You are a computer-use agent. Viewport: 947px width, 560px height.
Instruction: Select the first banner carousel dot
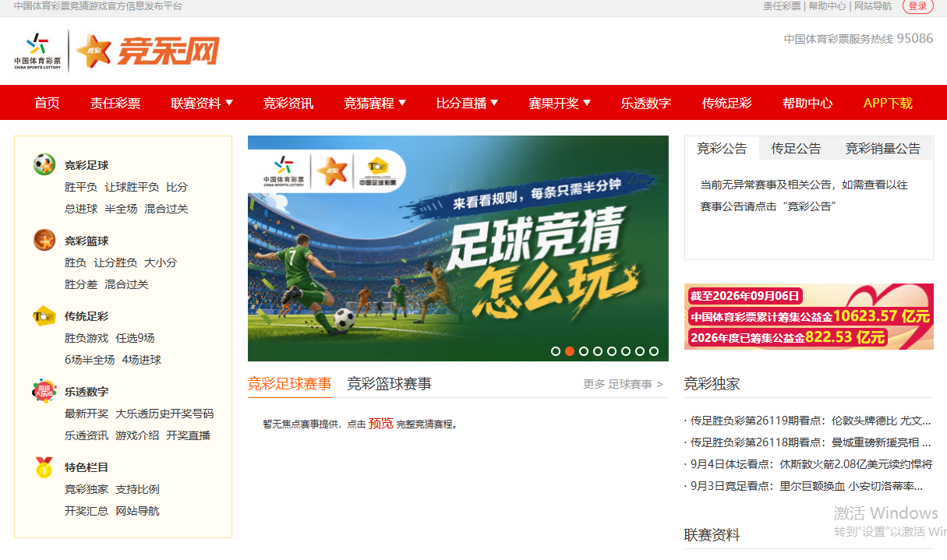point(556,351)
